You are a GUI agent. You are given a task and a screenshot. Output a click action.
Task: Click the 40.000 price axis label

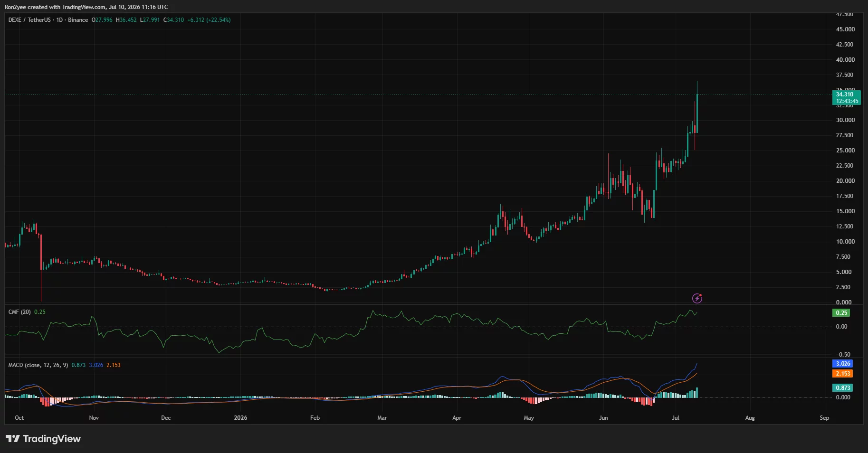pos(845,60)
